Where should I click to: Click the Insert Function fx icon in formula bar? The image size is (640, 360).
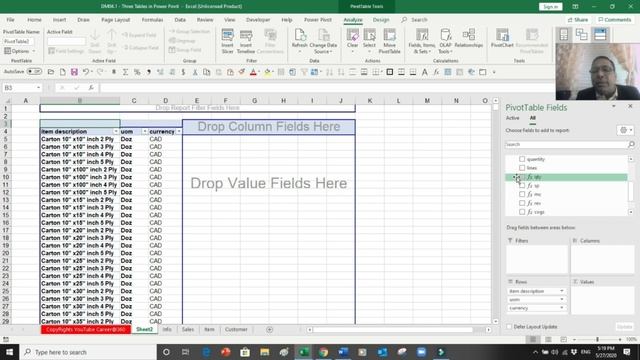point(91,88)
